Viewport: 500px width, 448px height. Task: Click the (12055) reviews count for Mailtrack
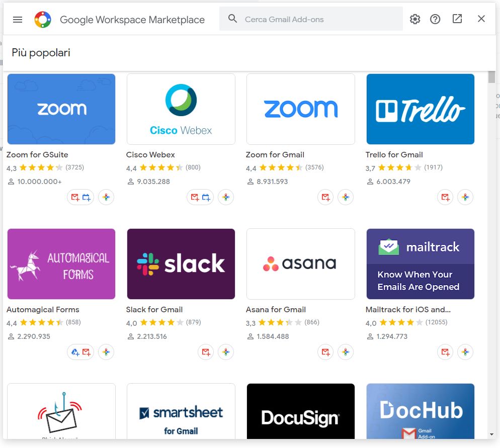[436, 322]
